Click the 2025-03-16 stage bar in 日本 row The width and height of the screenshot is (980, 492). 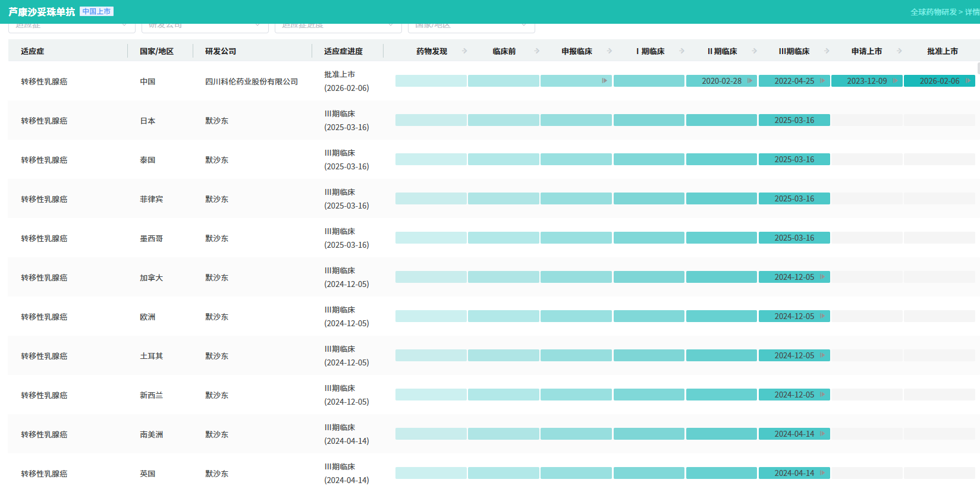794,120
